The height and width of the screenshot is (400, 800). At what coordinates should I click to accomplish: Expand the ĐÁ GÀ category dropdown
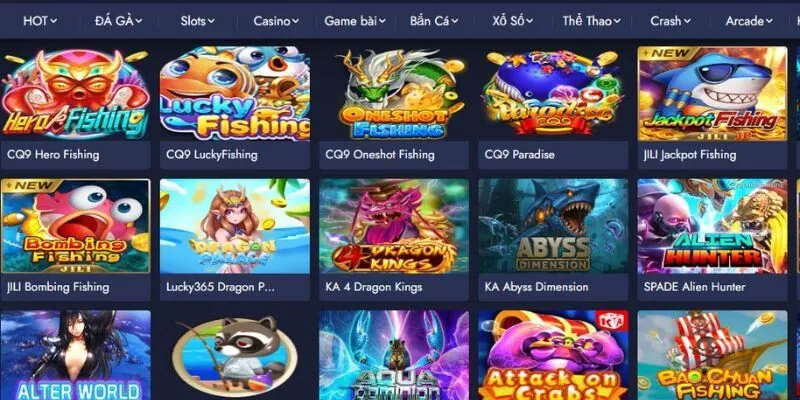point(118,21)
